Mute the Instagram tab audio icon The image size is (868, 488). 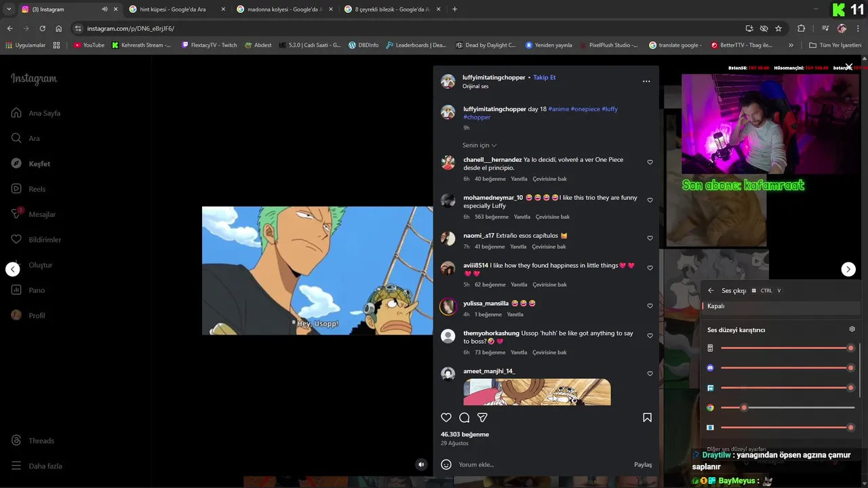[x=104, y=9]
